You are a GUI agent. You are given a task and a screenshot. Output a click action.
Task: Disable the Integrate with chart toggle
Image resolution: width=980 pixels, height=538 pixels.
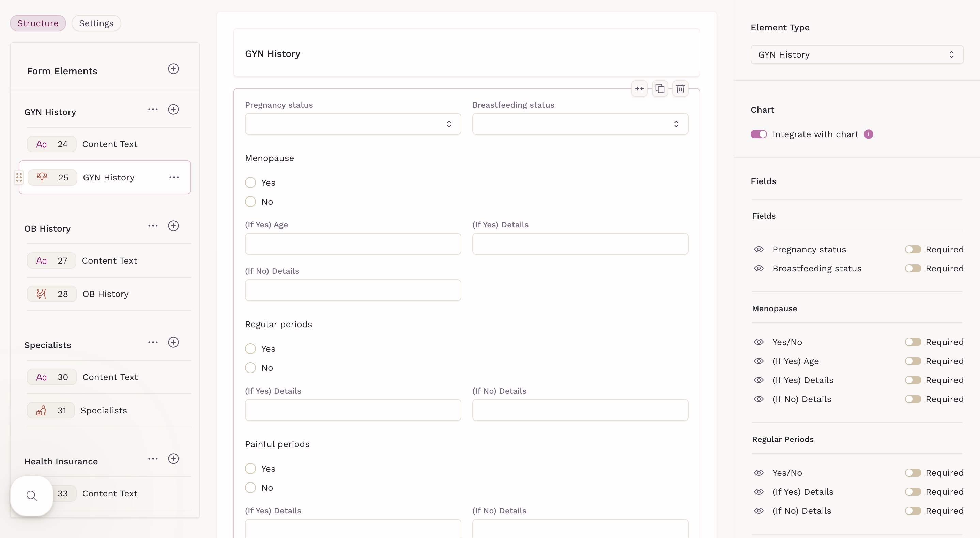[x=759, y=134]
